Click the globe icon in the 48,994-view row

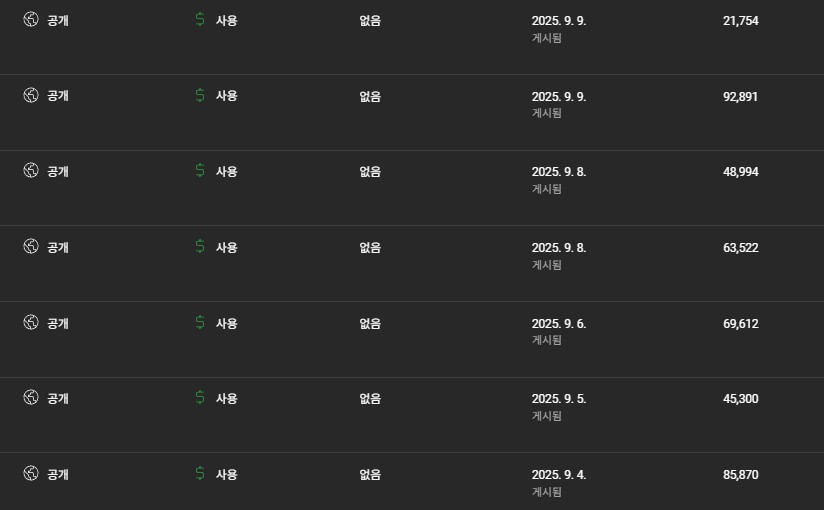(x=31, y=171)
